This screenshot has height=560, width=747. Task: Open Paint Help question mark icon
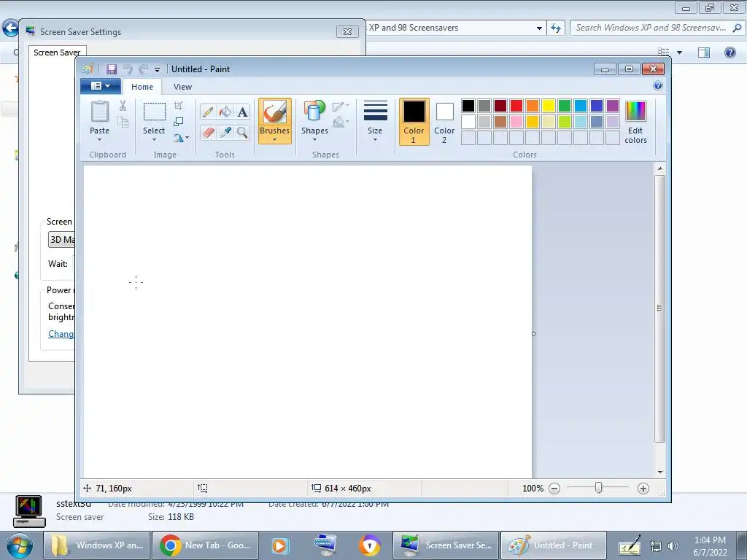658,86
